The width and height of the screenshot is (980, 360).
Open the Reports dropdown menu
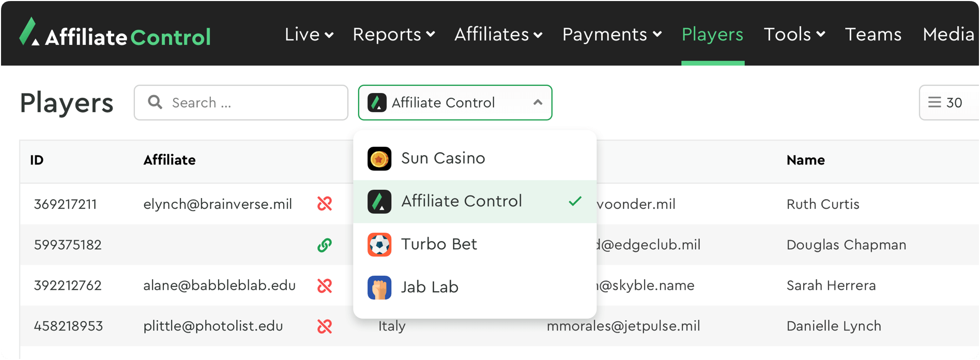(x=393, y=35)
